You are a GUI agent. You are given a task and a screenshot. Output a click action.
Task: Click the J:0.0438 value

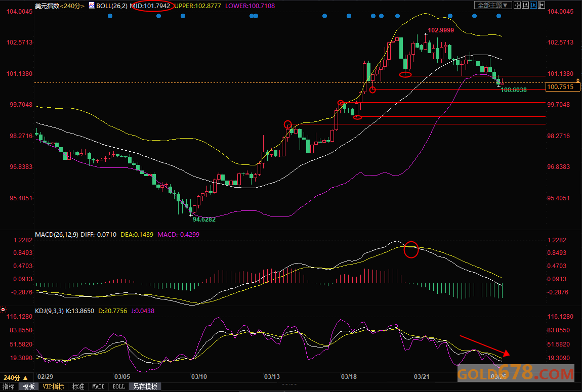(143, 311)
